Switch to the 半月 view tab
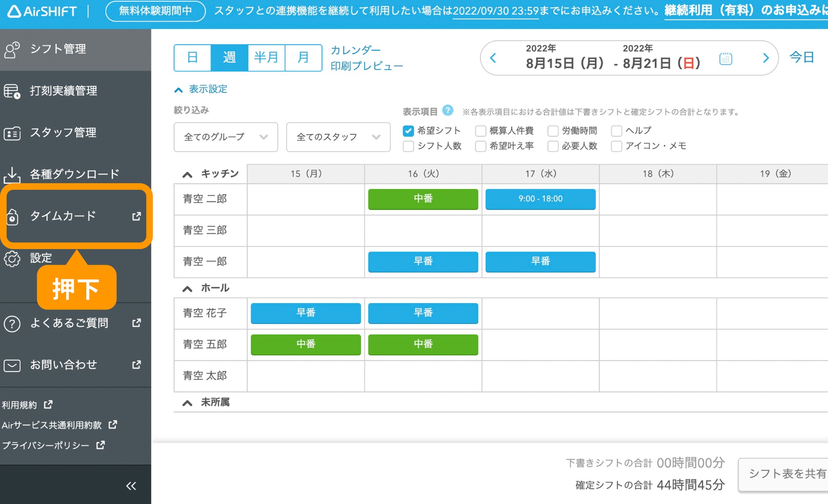This screenshot has width=828, height=504. [266, 58]
